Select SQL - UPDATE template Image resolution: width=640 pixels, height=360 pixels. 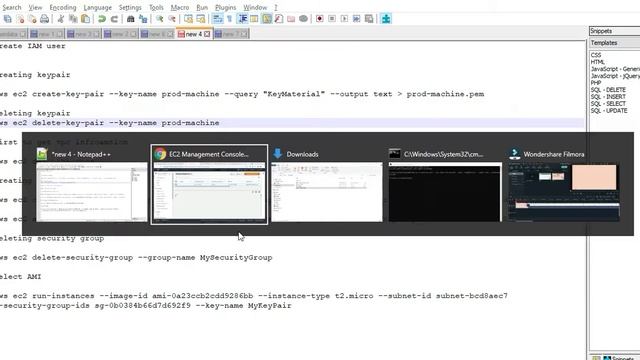(x=609, y=110)
